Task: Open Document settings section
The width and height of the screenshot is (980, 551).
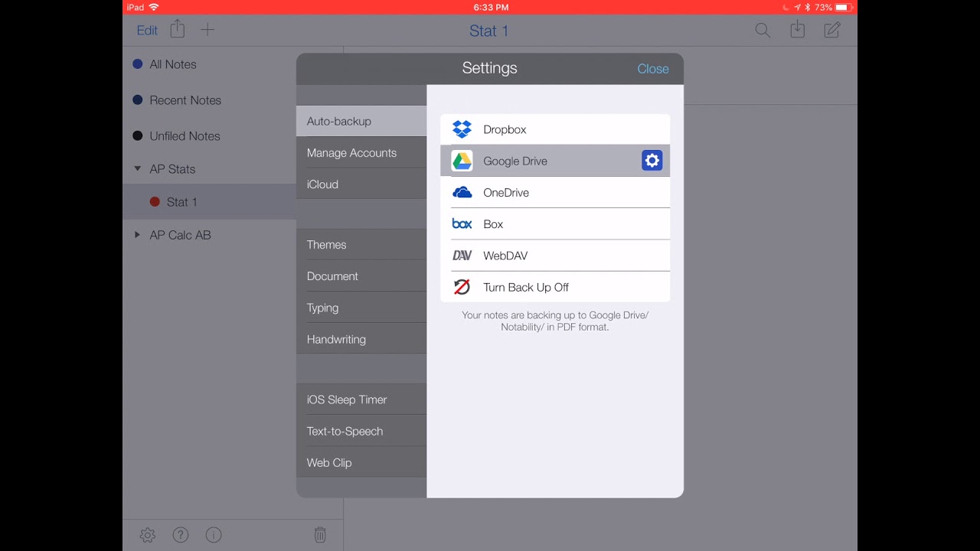Action: coord(361,276)
